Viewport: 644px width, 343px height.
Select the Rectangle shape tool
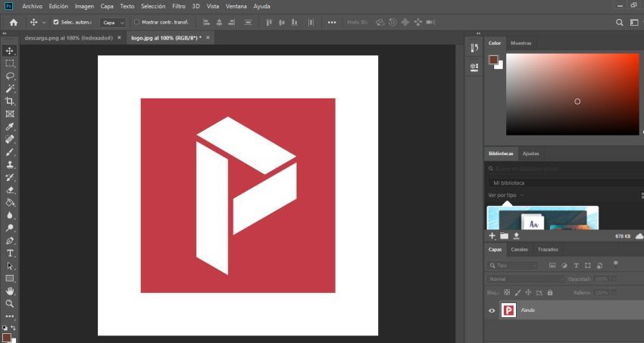coord(10,278)
